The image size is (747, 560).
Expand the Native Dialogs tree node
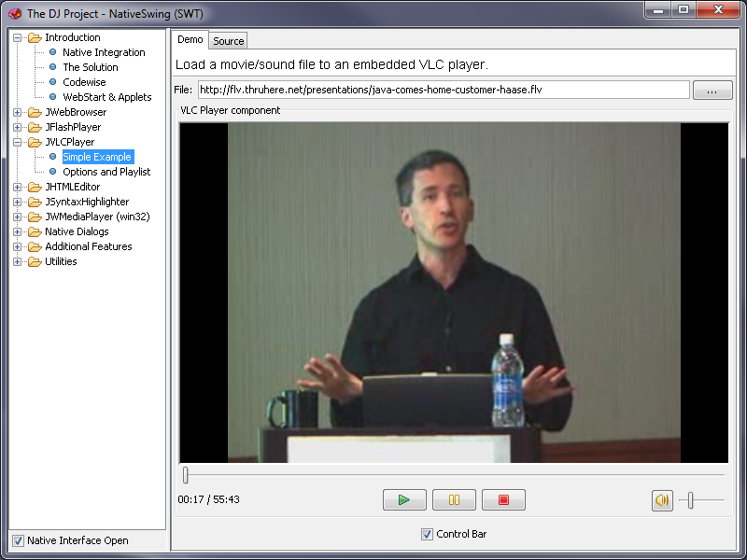18,231
